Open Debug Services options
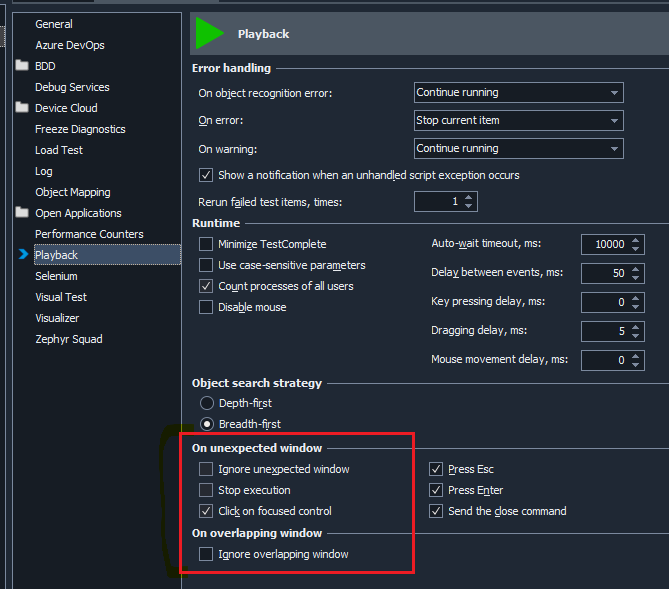Screen dimensions: 669x589 click(72, 87)
